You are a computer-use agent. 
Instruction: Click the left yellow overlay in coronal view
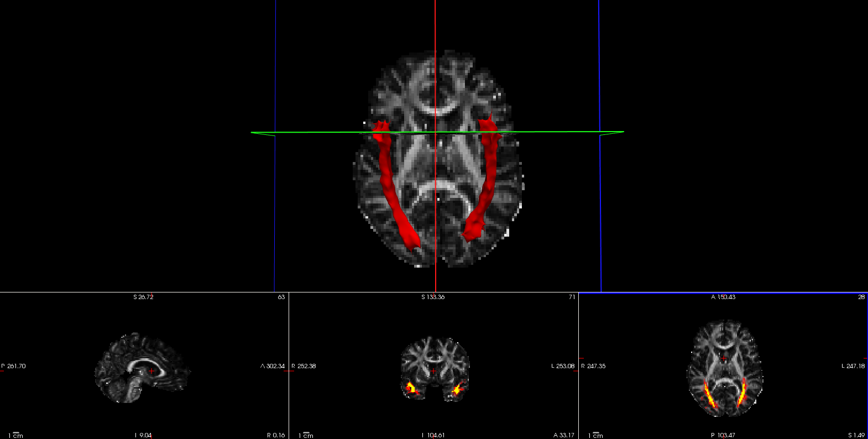click(410, 387)
